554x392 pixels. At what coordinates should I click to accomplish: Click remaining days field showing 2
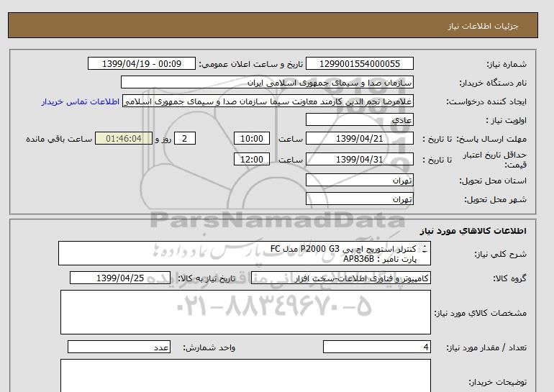pyautogui.click(x=185, y=138)
